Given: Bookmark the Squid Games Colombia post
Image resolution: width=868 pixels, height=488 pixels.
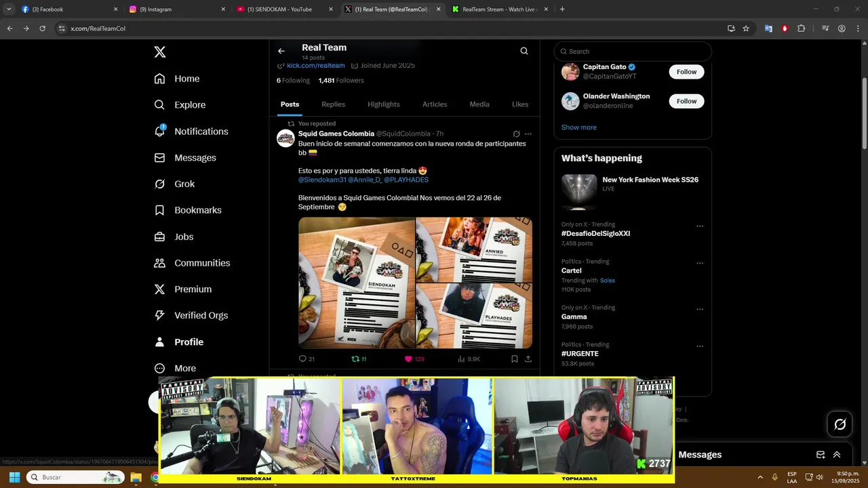Looking at the screenshot, I should (515, 359).
